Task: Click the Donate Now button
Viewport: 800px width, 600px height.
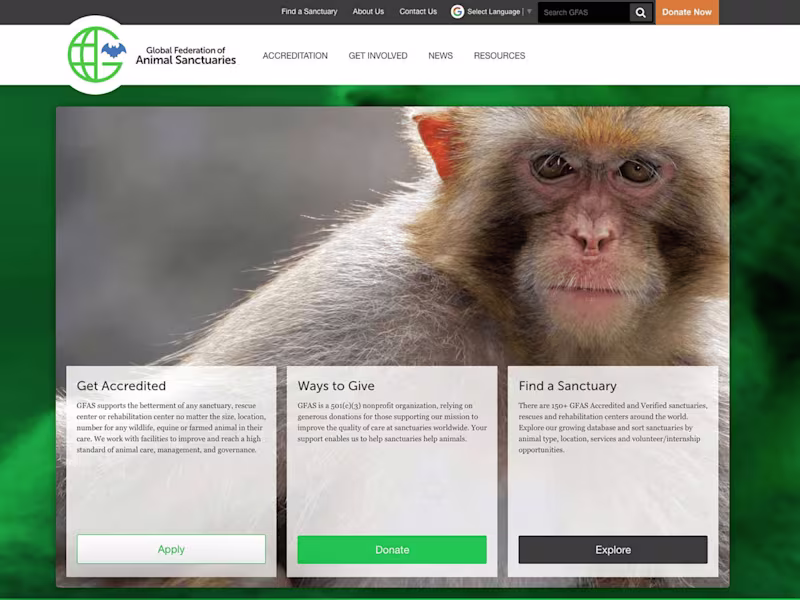Action: pos(686,12)
